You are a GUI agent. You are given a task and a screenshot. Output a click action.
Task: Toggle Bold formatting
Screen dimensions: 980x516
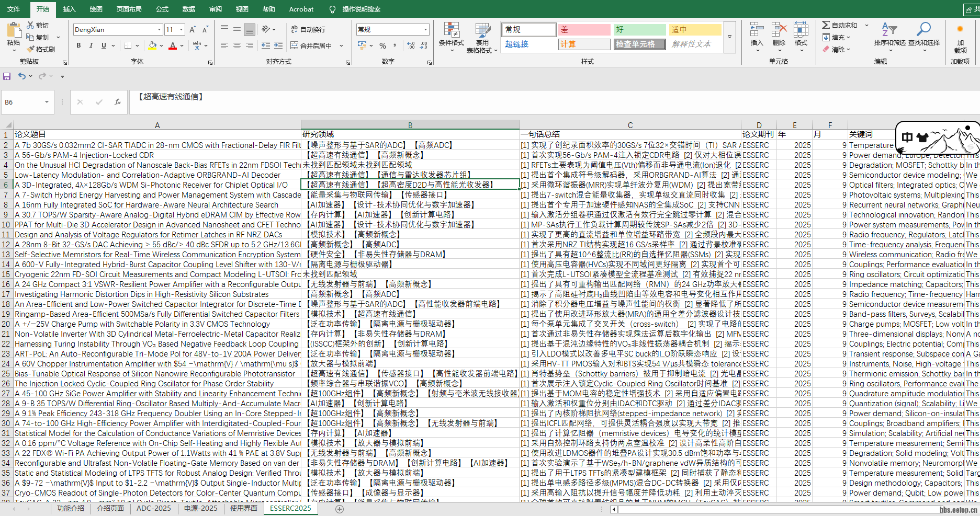(78, 45)
